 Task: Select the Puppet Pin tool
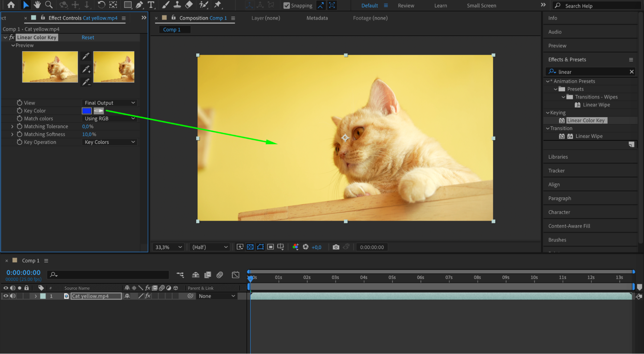click(x=218, y=5)
